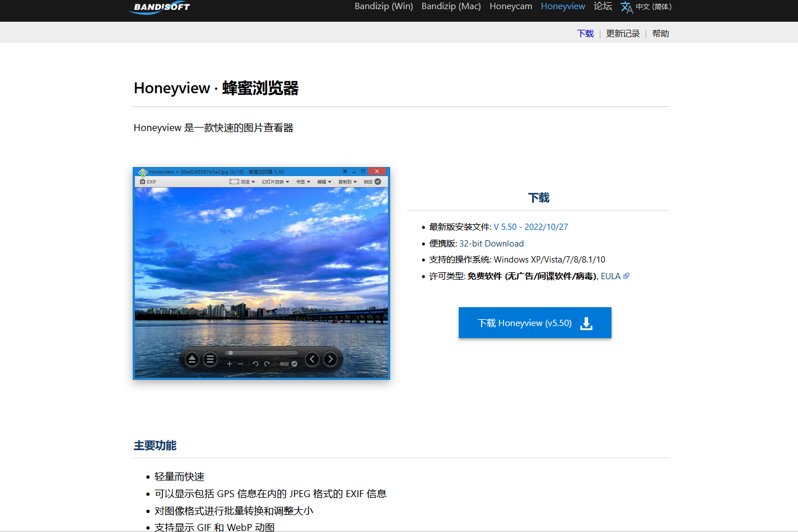
Task: Click the V 5.50 - 2022/10/27 installer link
Action: point(531,227)
